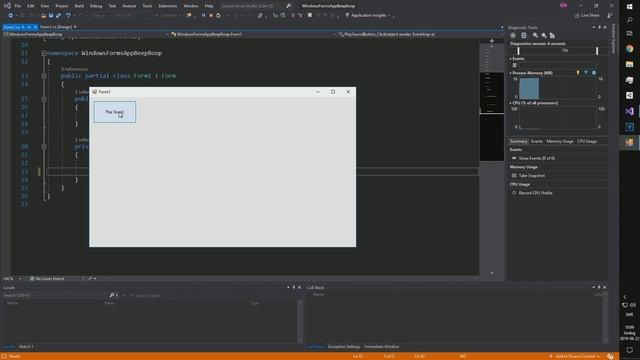The width and height of the screenshot is (640, 360).
Task: Click the Save All icon
Action: tap(58, 16)
